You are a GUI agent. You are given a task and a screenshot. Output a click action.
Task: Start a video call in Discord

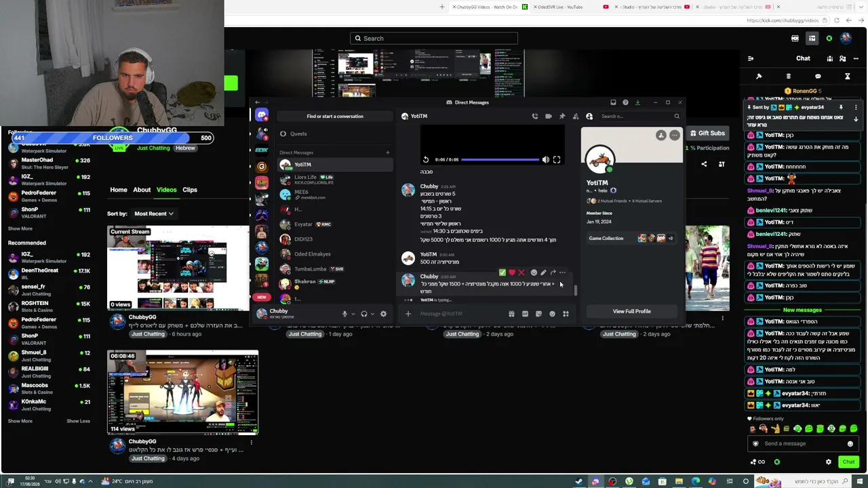tap(549, 117)
